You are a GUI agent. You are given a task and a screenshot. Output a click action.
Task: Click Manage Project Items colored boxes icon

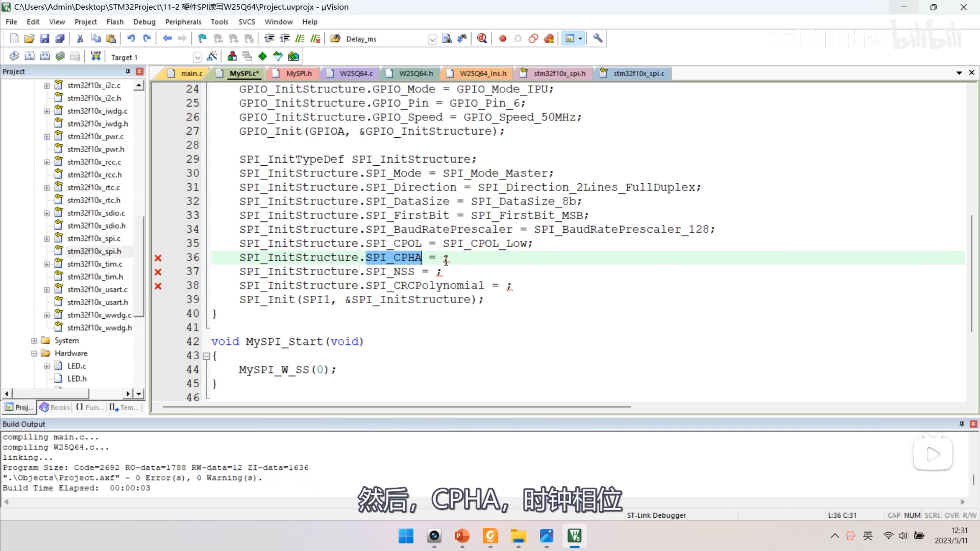[232, 57]
